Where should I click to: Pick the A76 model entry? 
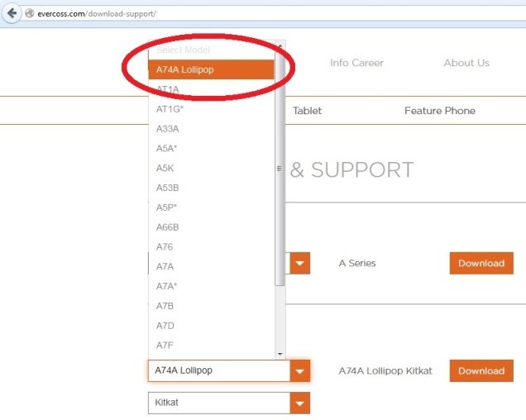212,247
